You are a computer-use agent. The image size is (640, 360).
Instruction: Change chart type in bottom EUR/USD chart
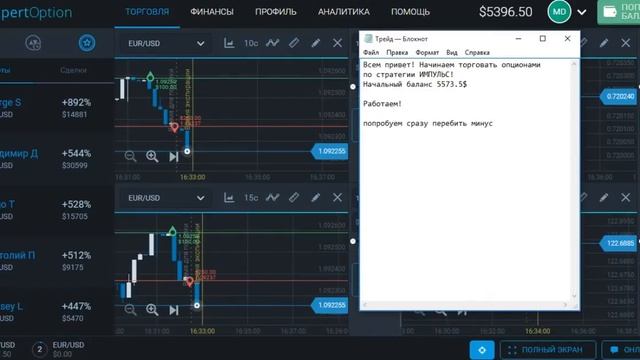pos(229,198)
